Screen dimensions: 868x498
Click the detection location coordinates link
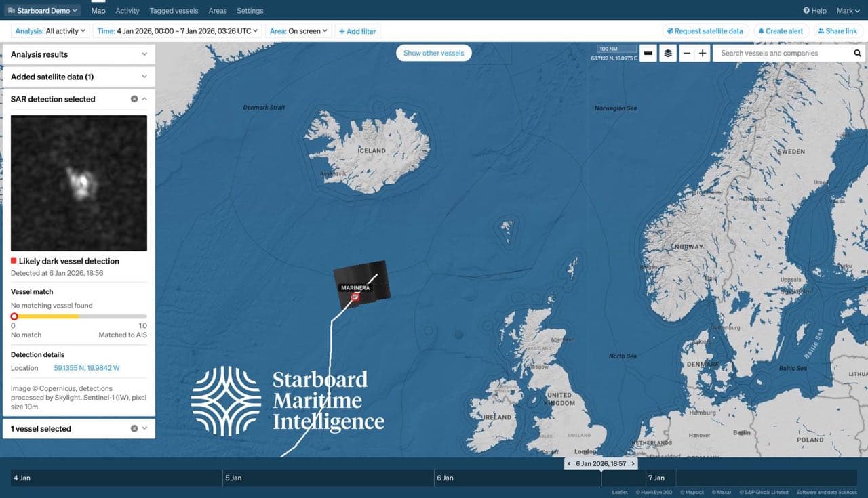[87, 368]
